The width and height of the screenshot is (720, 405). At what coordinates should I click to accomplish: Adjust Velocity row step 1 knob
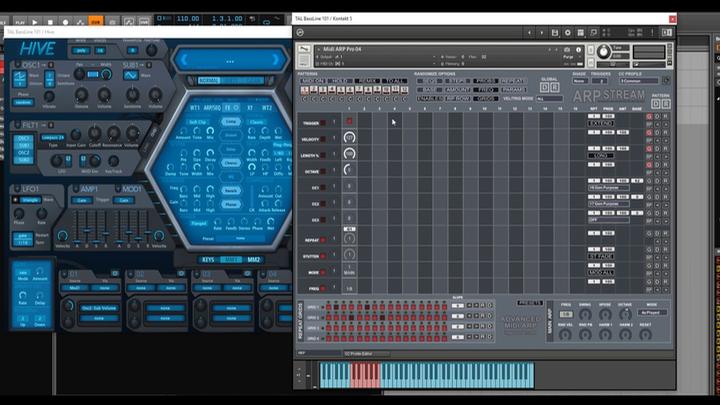pos(349,137)
